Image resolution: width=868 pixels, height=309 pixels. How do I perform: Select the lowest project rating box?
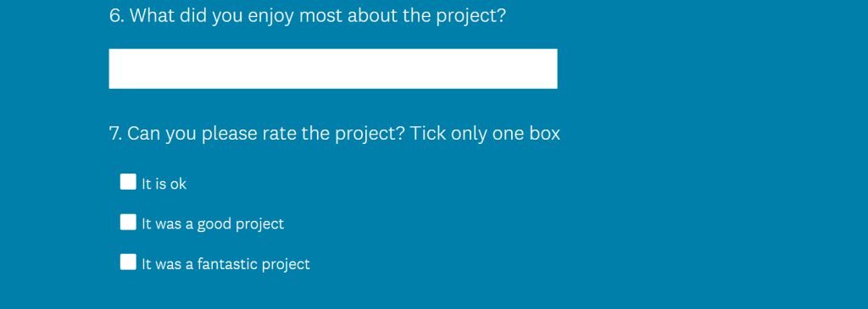[128, 182]
